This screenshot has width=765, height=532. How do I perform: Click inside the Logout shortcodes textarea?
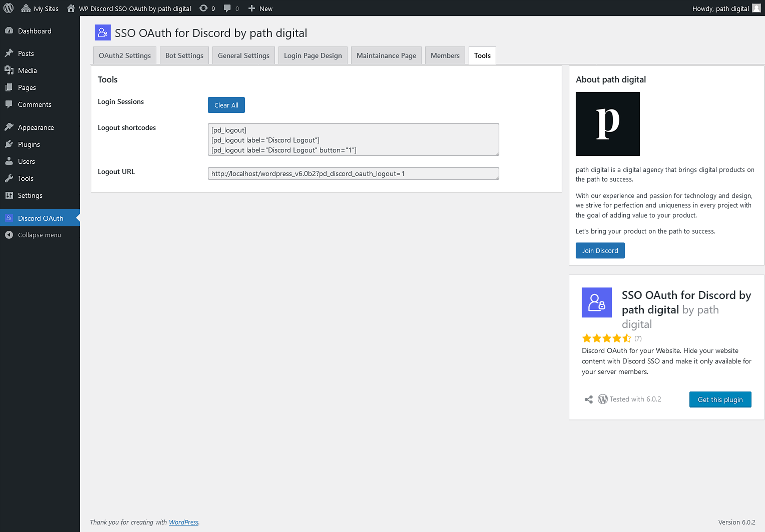[x=353, y=139]
